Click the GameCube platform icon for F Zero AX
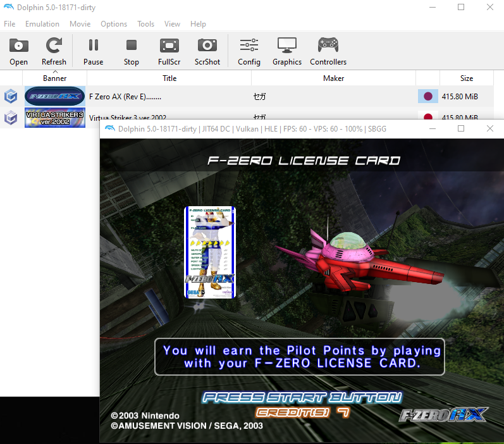Image resolution: width=504 pixels, height=444 pixels. [11, 96]
